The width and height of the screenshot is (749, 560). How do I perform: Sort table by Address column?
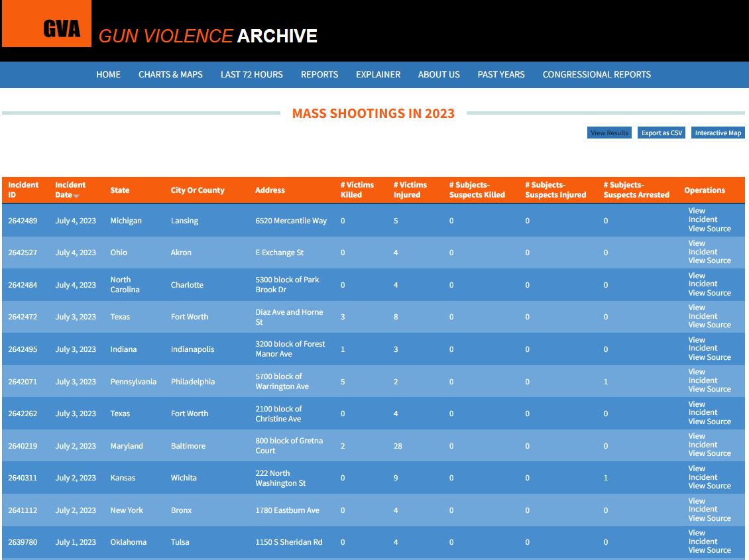[x=270, y=190]
